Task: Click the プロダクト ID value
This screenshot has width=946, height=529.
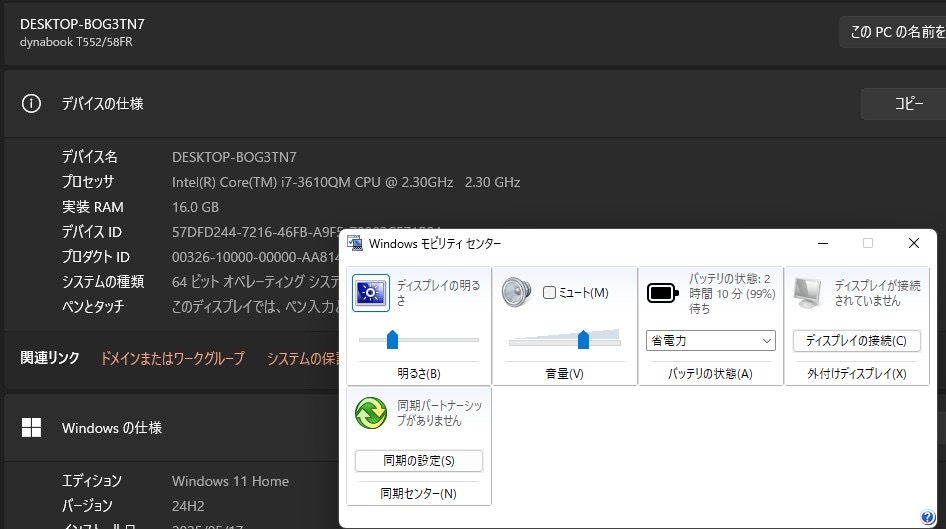Action: (x=256, y=257)
